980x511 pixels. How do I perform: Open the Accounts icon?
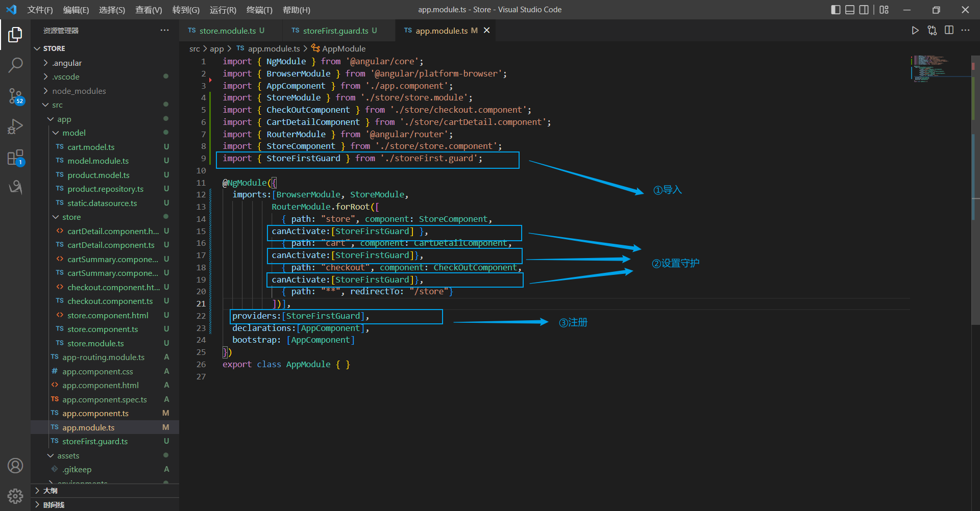pyautogui.click(x=15, y=465)
